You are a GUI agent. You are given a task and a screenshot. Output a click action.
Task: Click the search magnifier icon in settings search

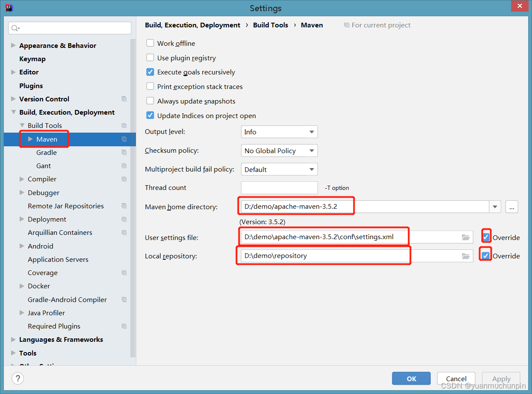pyautogui.click(x=15, y=28)
